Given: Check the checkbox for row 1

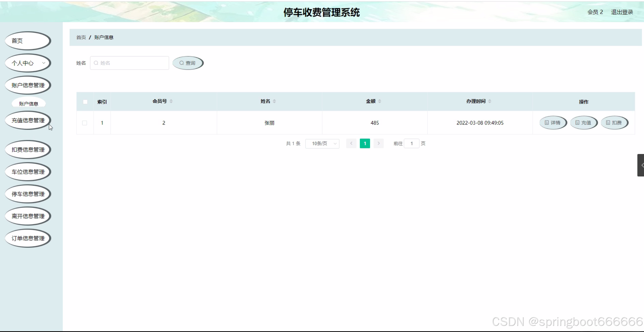Looking at the screenshot, I should tap(85, 123).
